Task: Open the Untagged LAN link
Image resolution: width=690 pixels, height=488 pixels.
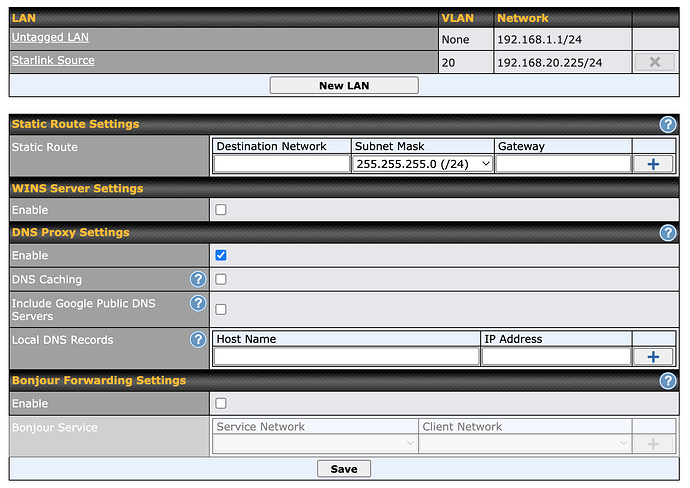Action: point(50,38)
